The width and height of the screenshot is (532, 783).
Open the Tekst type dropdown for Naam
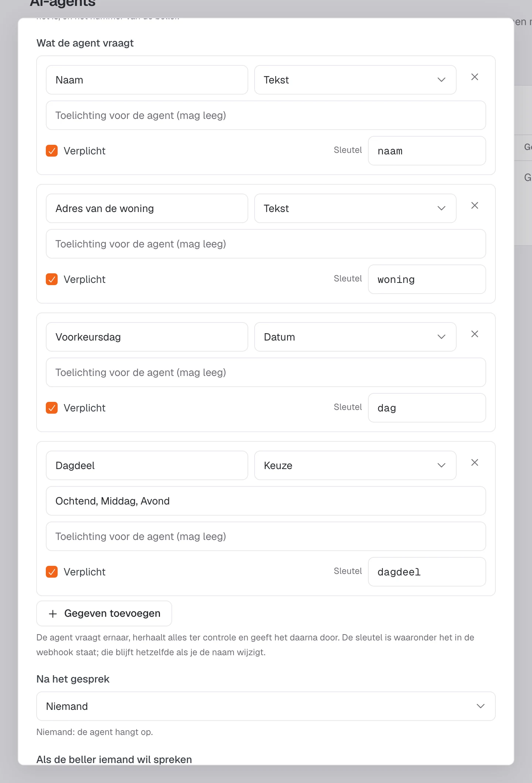click(355, 80)
